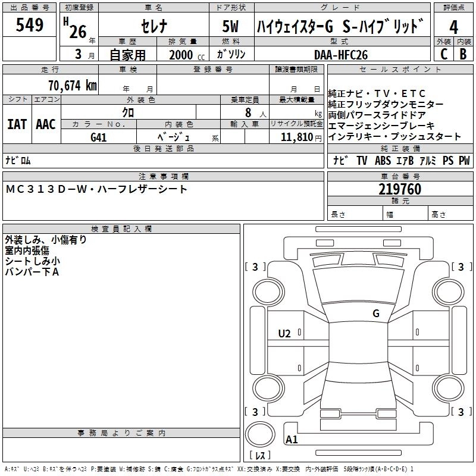Click the バンパー下A inspector note
The height and width of the screenshot is (476, 476).
click(x=32, y=272)
